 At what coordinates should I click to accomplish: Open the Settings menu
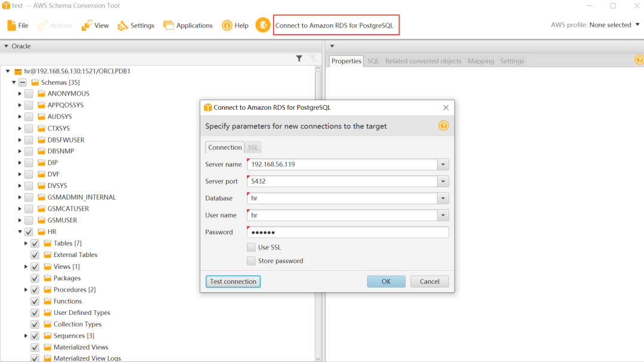point(135,26)
